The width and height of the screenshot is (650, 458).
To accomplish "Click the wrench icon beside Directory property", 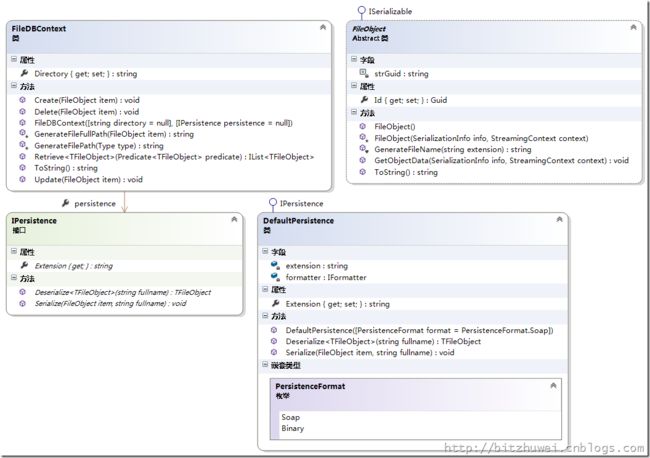I will pos(24,73).
